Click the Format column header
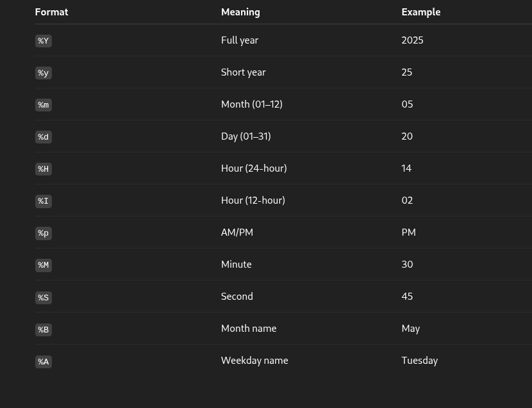Image resolution: width=532 pixels, height=408 pixels. point(51,12)
